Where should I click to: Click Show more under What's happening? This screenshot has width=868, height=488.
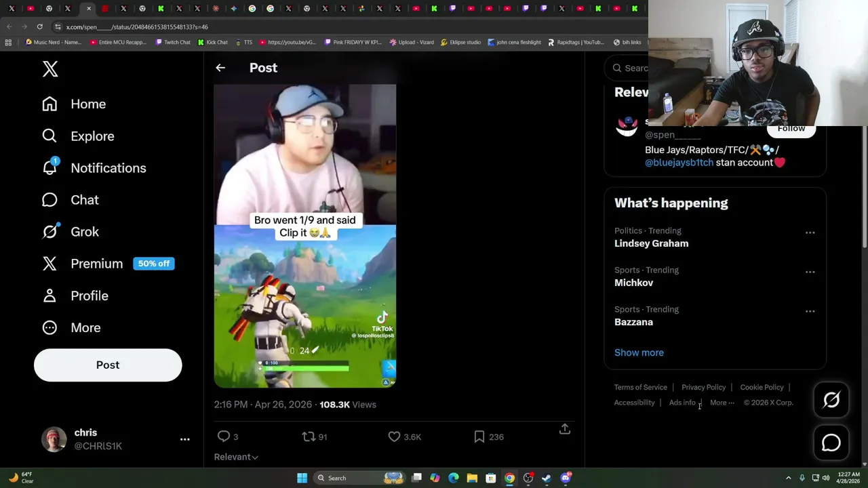pyautogui.click(x=639, y=352)
